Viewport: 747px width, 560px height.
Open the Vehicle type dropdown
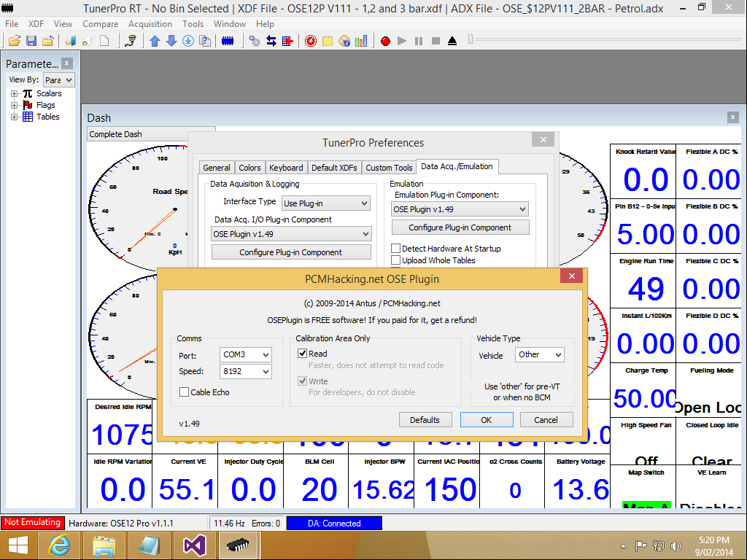click(539, 355)
